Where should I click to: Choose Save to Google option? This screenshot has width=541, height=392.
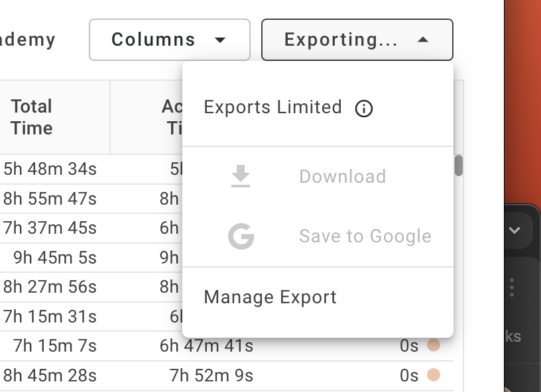coord(365,236)
